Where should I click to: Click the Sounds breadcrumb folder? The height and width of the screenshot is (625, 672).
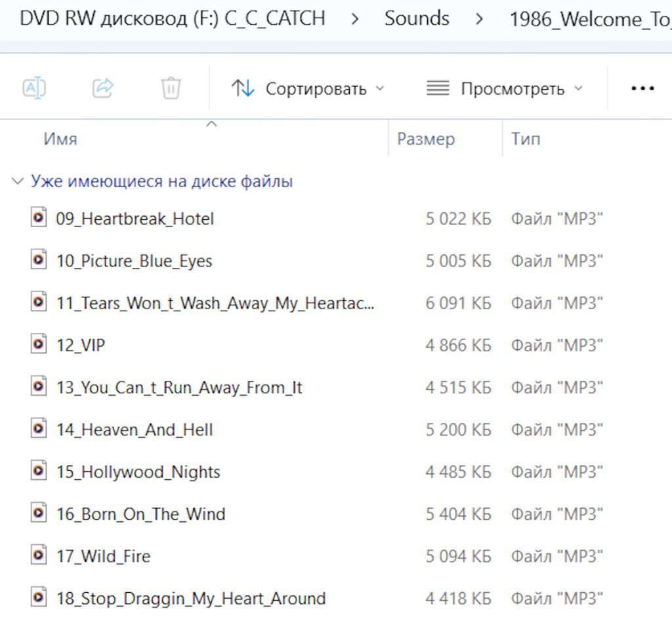417,18
